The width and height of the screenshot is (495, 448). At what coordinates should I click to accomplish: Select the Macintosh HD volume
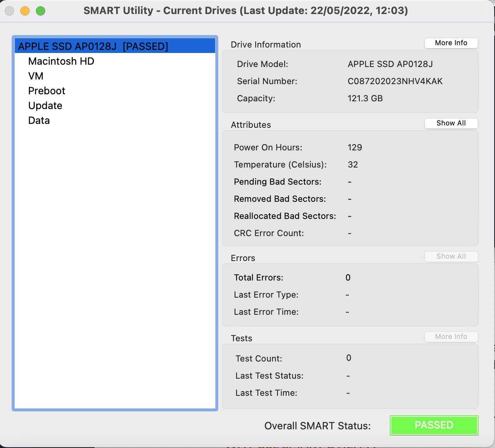click(61, 61)
